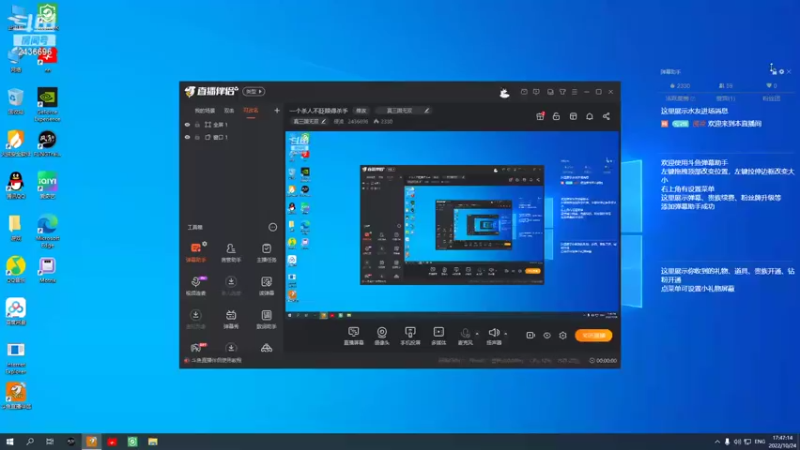Add a screen capture source

coord(354,336)
